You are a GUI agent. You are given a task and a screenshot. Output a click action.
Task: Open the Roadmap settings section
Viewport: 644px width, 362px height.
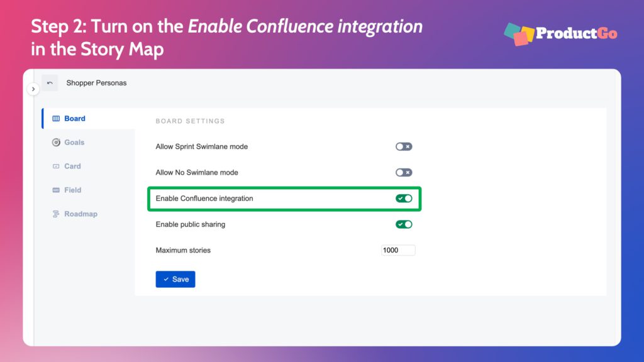point(80,214)
